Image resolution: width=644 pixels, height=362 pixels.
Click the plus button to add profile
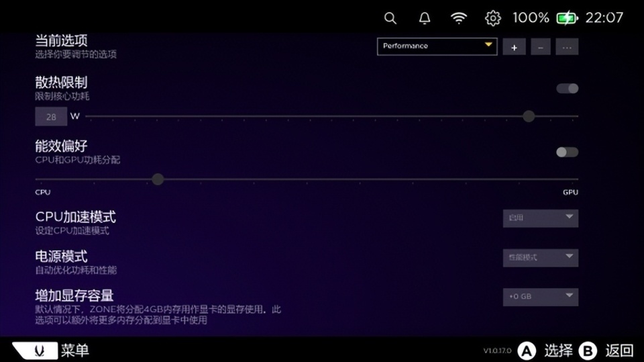(515, 47)
